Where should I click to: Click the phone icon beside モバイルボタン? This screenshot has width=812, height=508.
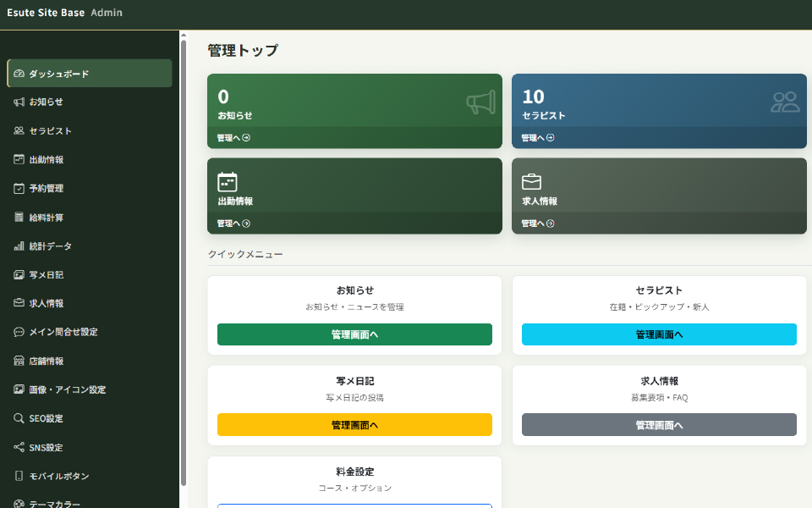coord(19,476)
